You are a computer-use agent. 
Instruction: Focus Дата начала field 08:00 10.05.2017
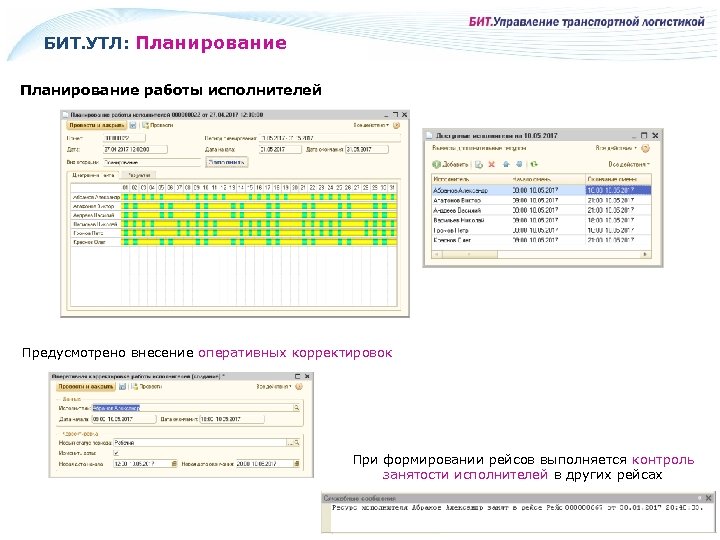124,419
